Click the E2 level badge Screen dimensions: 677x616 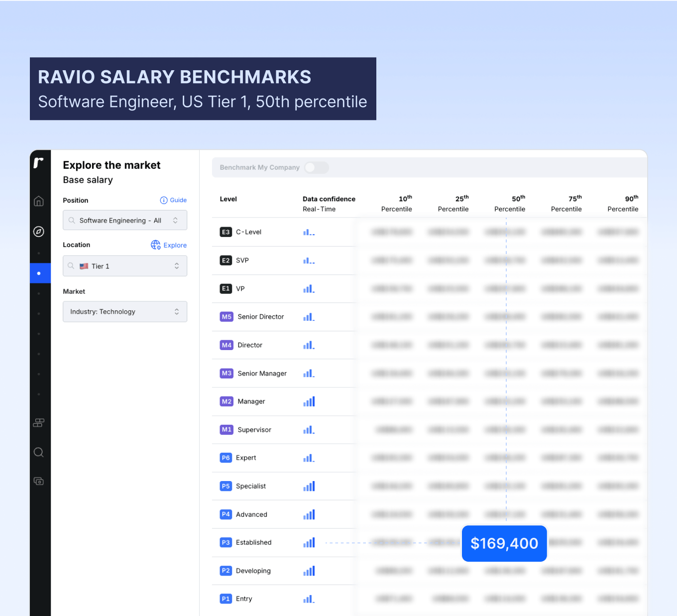click(226, 260)
